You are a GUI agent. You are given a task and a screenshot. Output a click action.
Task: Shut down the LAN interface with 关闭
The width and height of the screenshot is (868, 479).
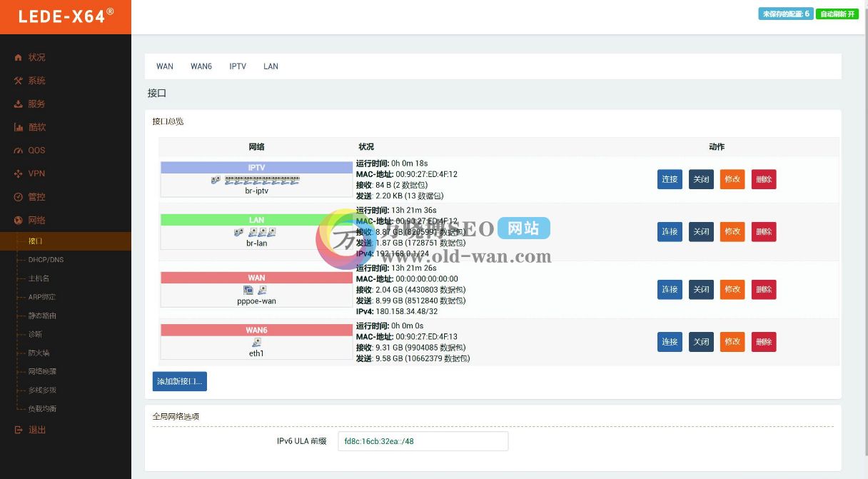701,231
